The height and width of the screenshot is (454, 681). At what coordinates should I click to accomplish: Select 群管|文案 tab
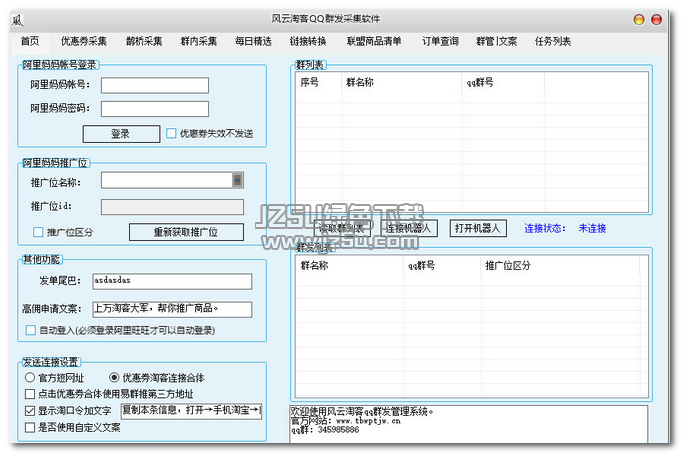[496, 41]
